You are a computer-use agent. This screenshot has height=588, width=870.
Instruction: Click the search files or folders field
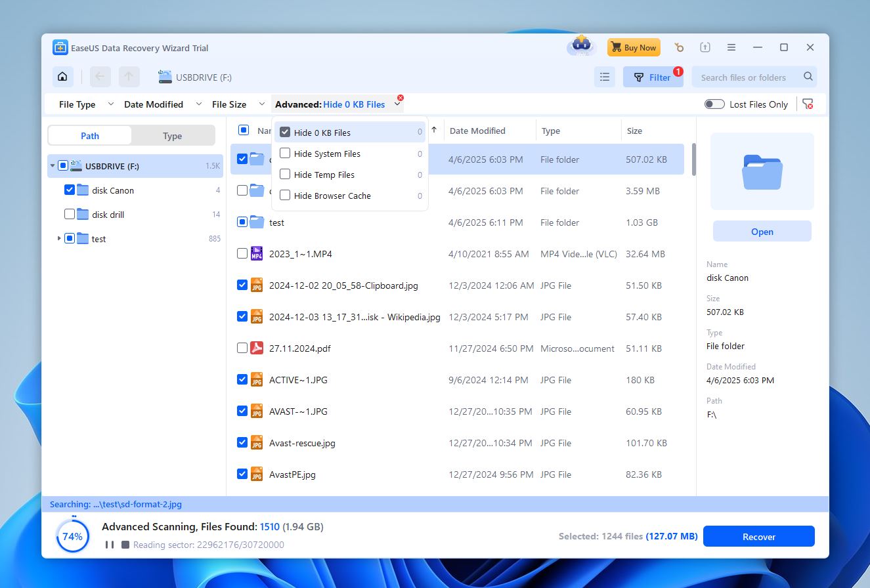(x=749, y=77)
